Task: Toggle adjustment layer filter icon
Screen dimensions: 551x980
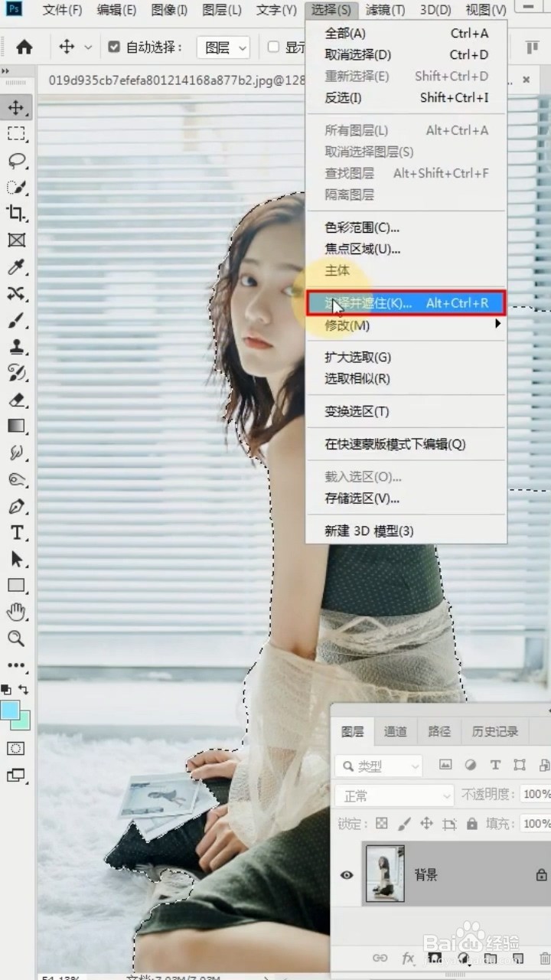Action: (x=471, y=765)
